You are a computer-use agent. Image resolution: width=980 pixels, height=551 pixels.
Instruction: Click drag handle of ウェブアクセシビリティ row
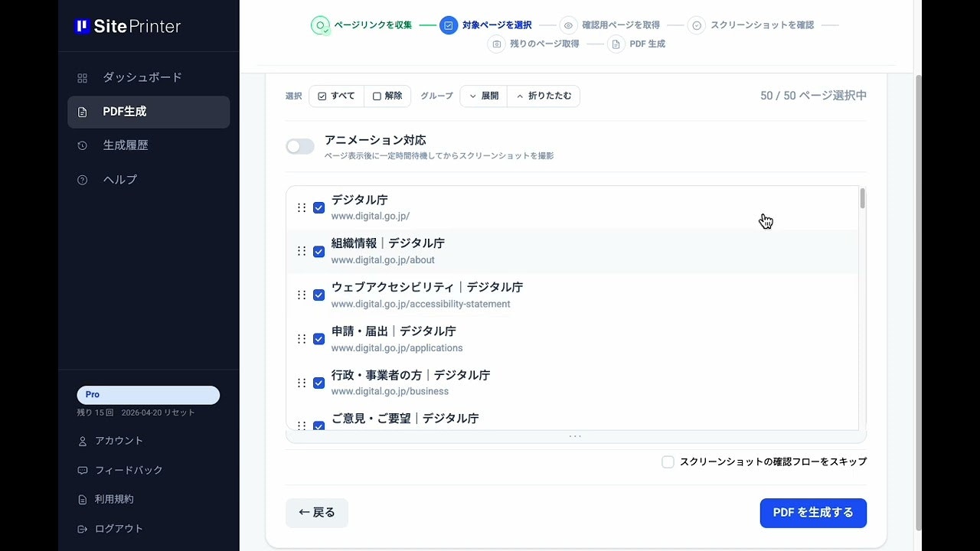point(302,295)
